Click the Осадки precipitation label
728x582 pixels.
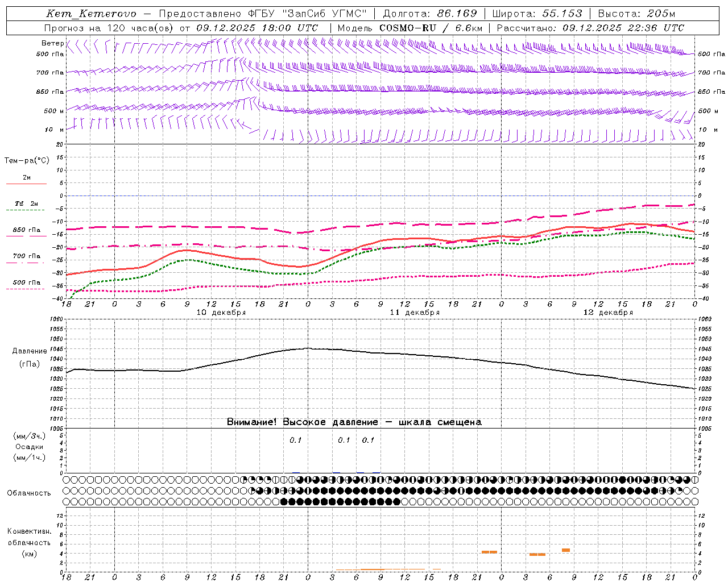30,447
